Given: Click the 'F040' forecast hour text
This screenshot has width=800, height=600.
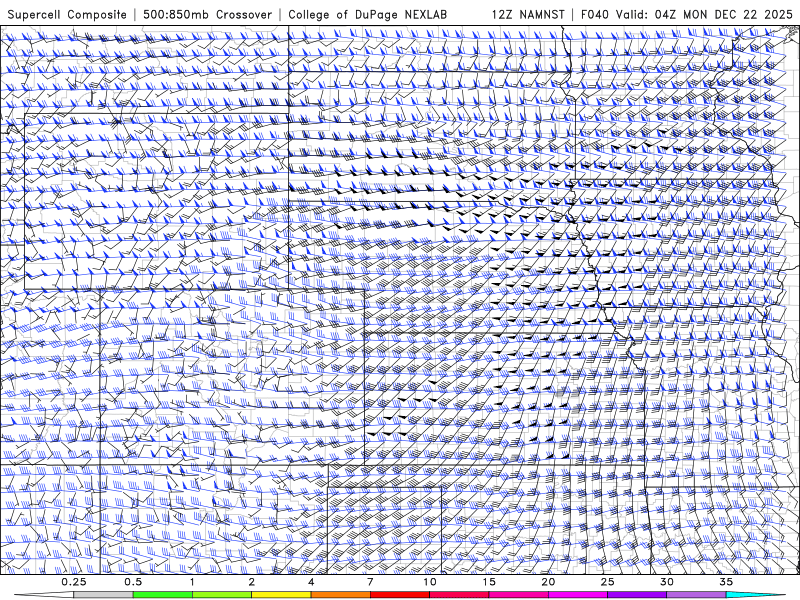Looking at the screenshot, I should click(595, 15).
